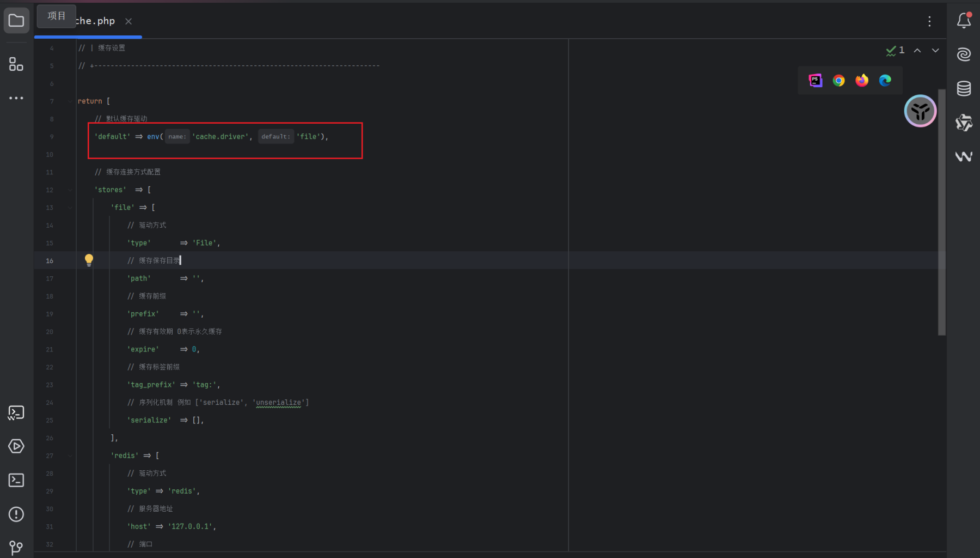Close the cache.php editor tab
This screenshot has height=558, width=980.
[x=128, y=21]
